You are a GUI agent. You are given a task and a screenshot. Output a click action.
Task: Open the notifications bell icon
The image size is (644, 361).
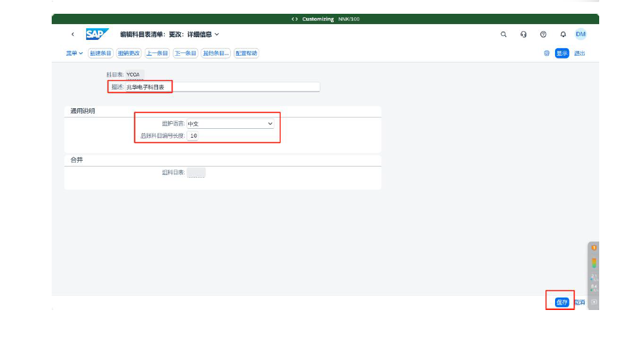pos(563,34)
